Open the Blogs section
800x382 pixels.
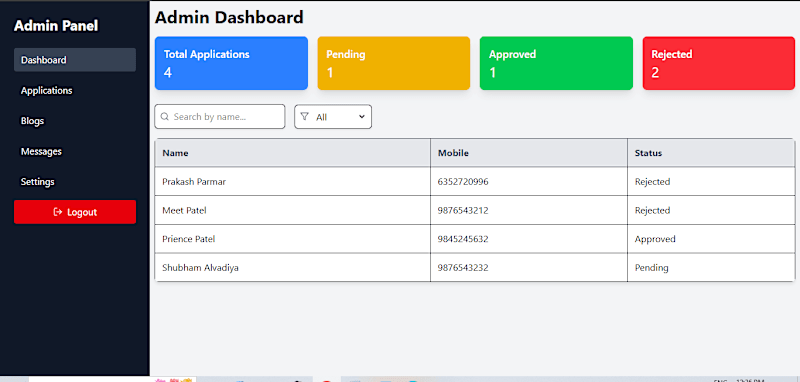point(32,121)
